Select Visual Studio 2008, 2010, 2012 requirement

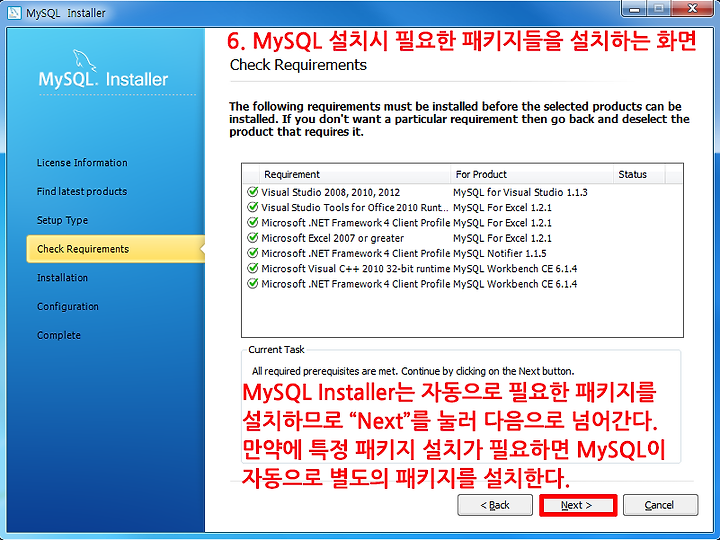[x=331, y=192]
